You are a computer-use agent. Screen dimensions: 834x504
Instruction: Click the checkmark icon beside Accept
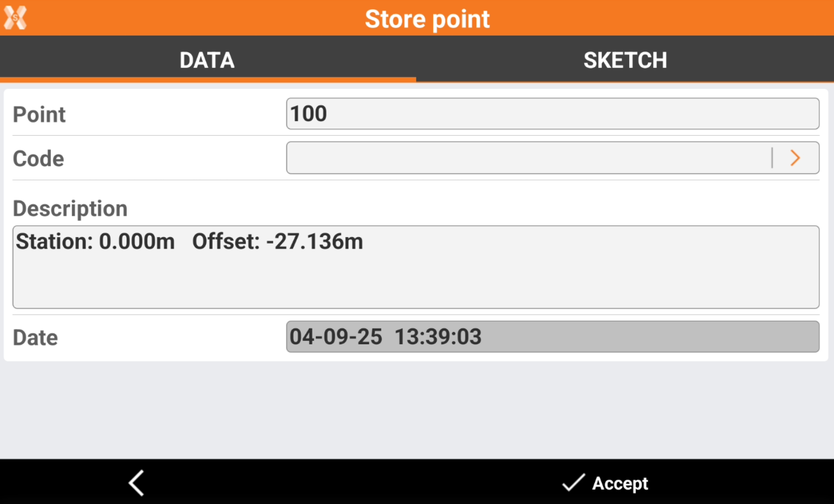pyautogui.click(x=573, y=483)
